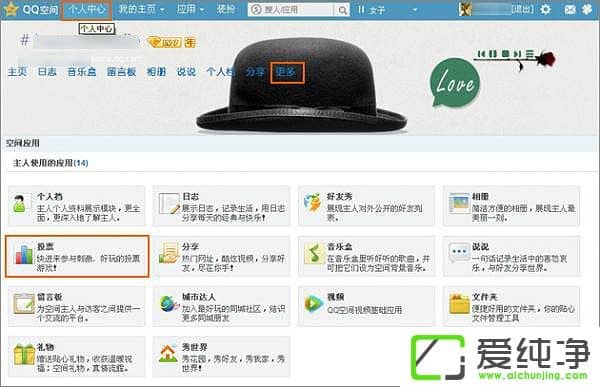The height and width of the screenshot is (387, 600).
Task: Skip to next track in music widget
Action: pyautogui.click(x=517, y=54)
